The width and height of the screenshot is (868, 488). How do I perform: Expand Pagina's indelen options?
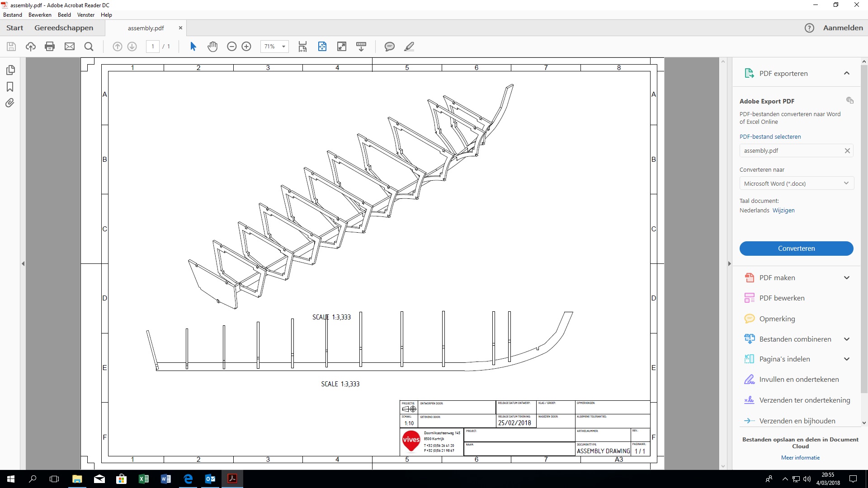point(847,359)
